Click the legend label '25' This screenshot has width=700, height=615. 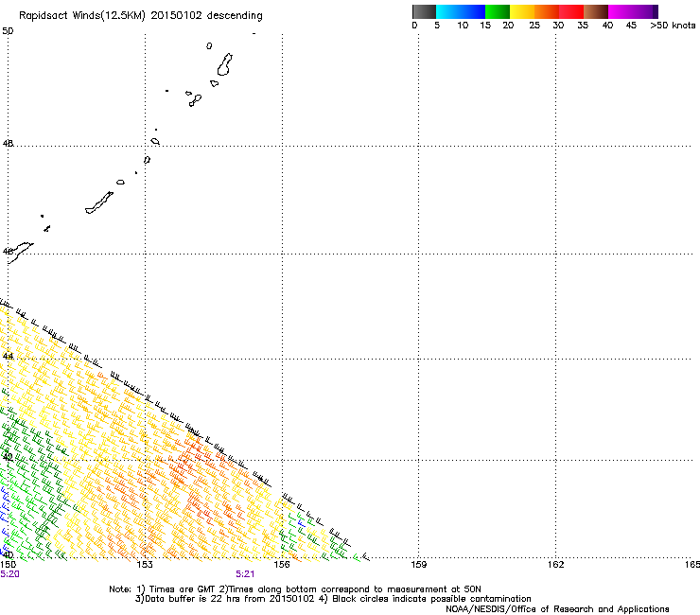pos(534,26)
